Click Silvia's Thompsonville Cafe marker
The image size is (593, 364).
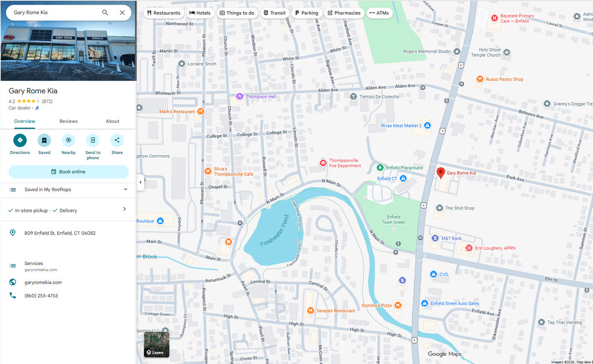208,171
